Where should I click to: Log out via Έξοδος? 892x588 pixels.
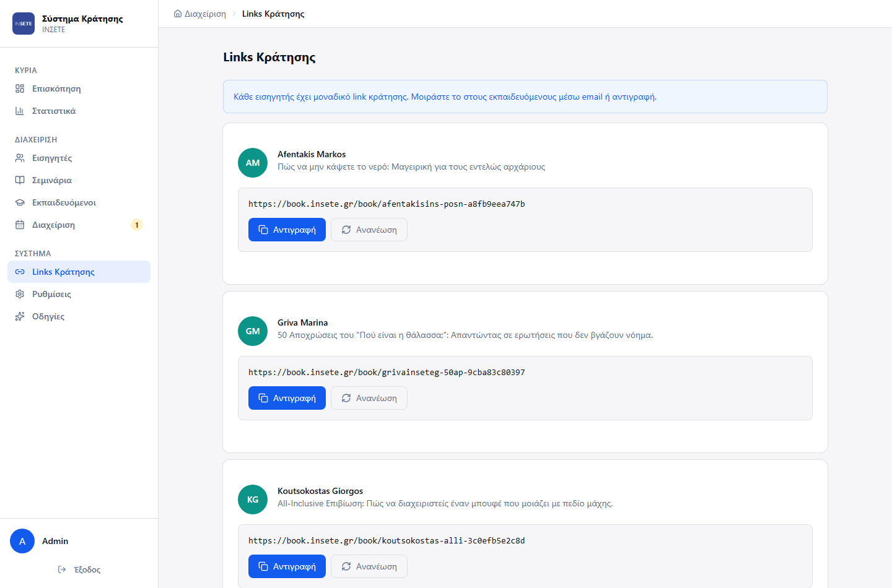pos(79,569)
